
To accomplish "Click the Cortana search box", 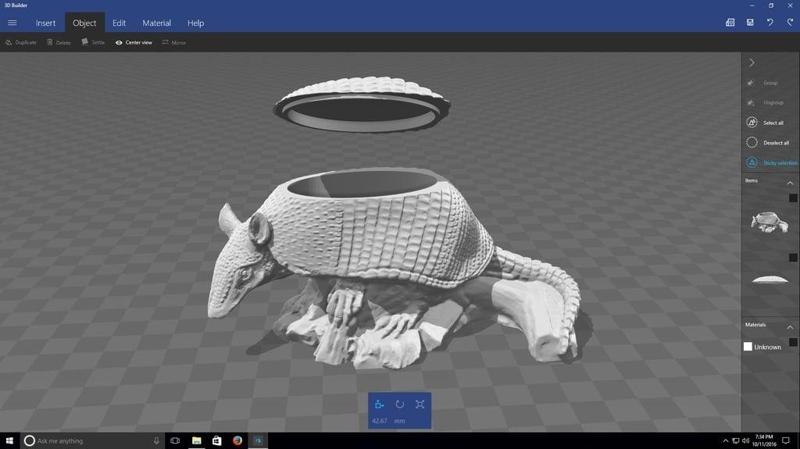I will [x=92, y=441].
